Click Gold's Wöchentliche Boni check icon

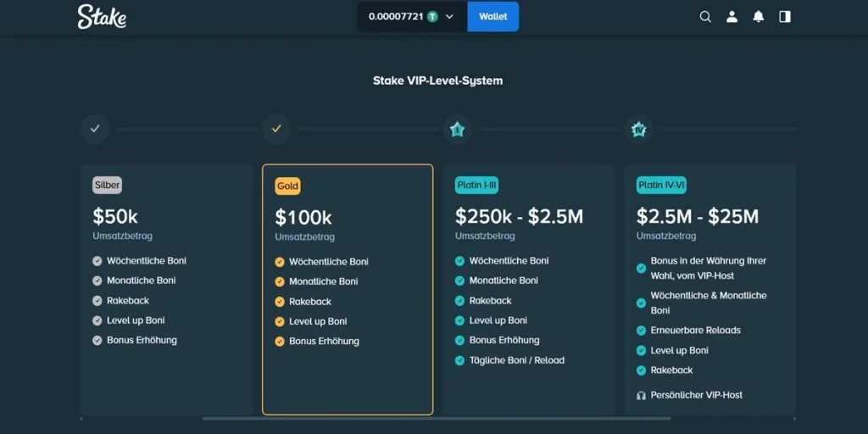point(280,262)
